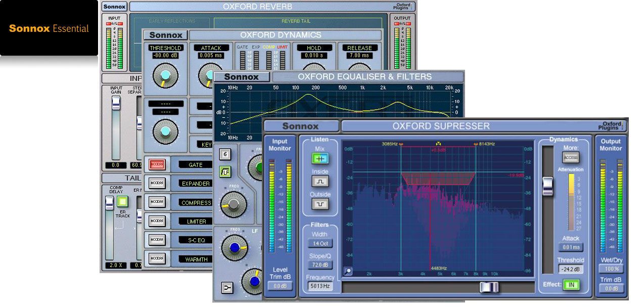
Task: Click the 8143Hz upper band marker
Action: (484, 144)
